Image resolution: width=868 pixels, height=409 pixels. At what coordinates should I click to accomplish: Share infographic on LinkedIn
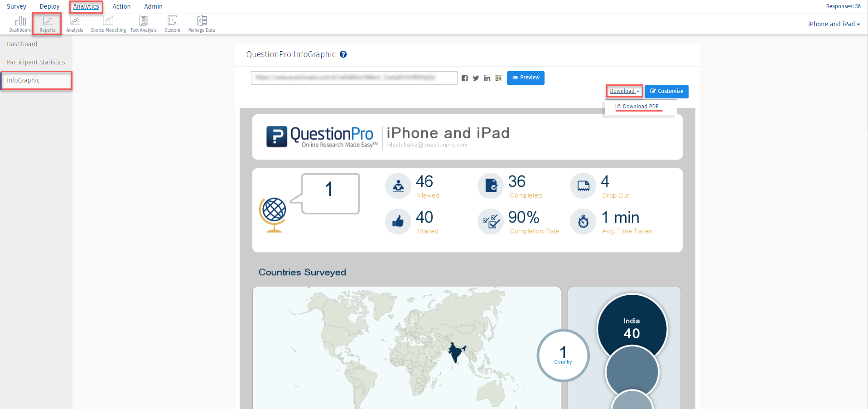click(487, 78)
